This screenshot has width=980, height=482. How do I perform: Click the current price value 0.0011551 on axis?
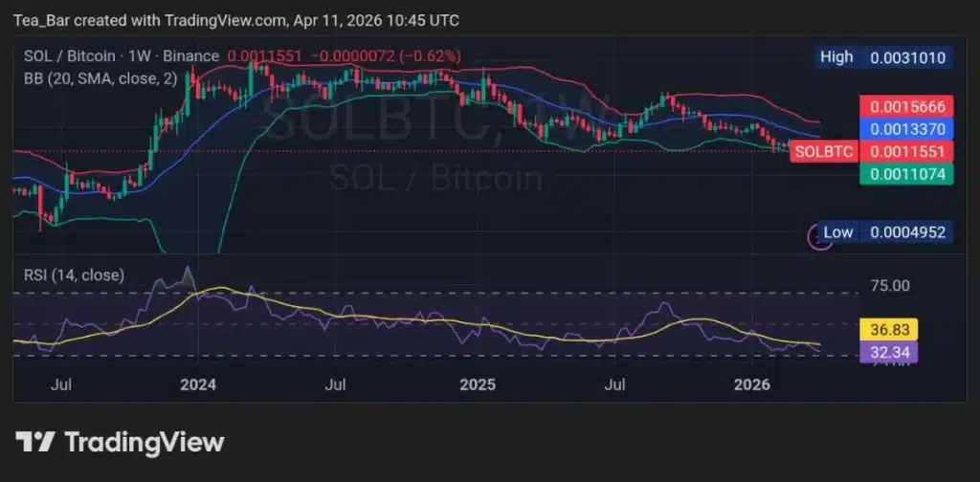tap(907, 151)
